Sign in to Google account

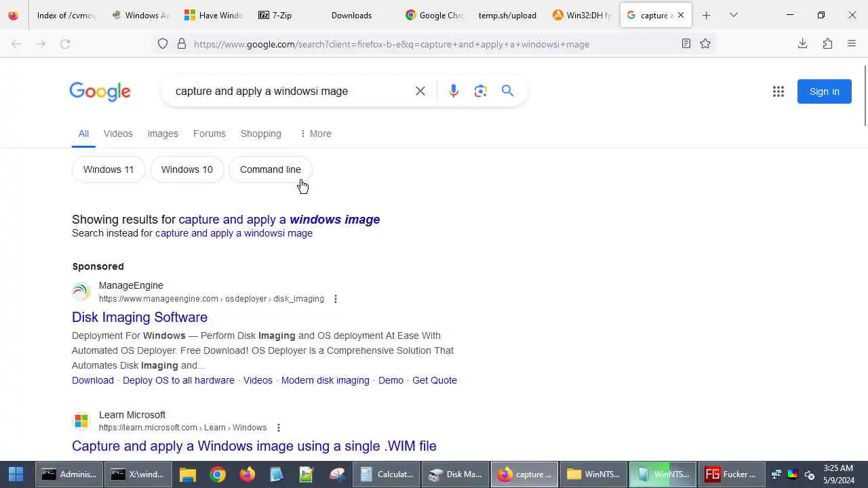point(824,91)
